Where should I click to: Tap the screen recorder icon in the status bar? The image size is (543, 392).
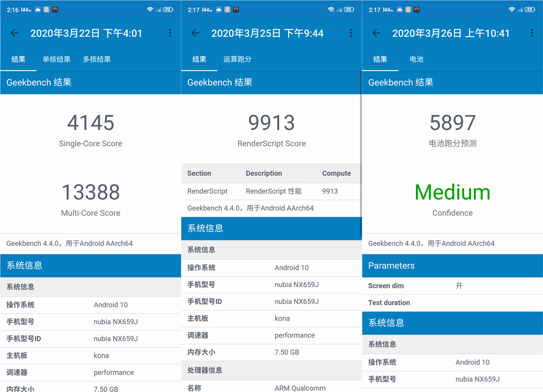(55, 9)
